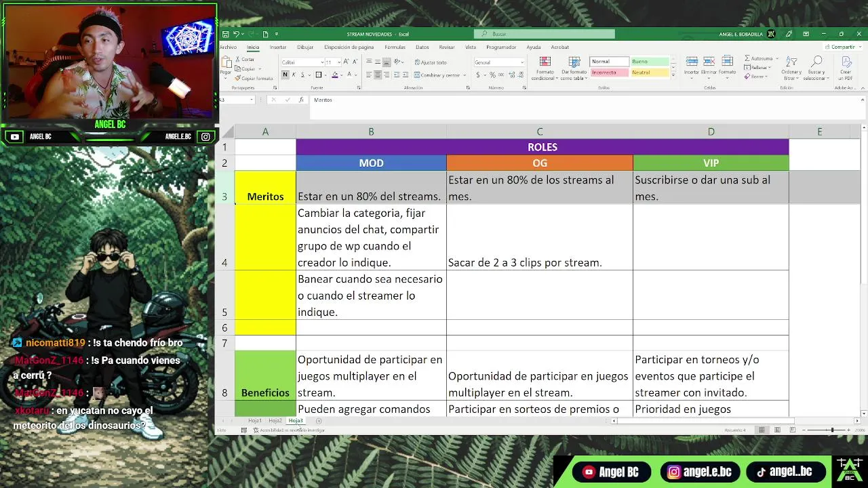868x488 pixels.
Task: Click the New document icon in quick access
Action: click(x=265, y=34)
